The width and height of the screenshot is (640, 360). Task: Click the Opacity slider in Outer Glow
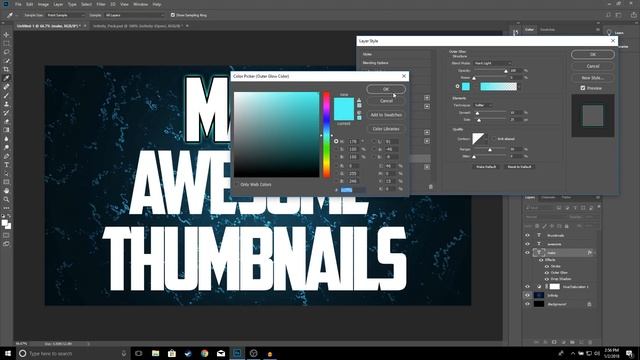tap(491, 71)
